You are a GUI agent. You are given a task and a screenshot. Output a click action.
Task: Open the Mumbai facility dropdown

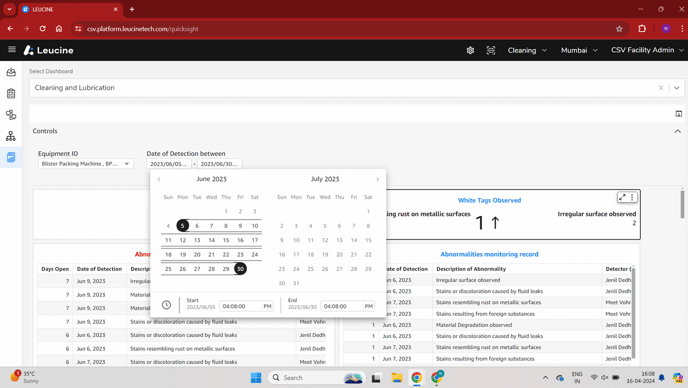pyautogui.click(x=579, y=50)
